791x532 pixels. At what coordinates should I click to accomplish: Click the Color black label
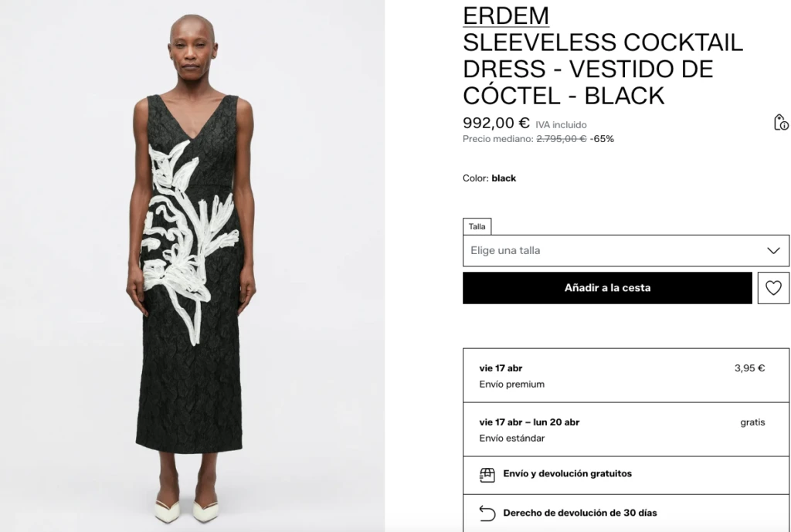tap(489, 178)
